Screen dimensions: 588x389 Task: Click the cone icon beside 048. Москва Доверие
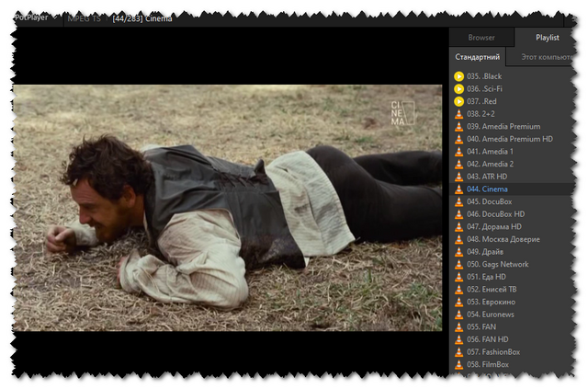(x=459, y=239)
